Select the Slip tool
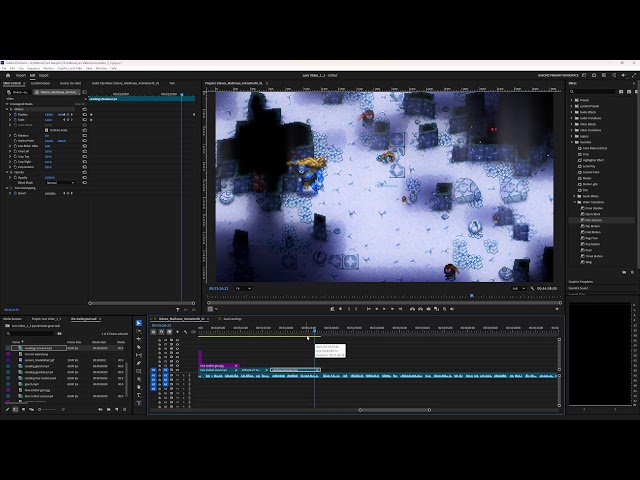The image size is (640, 480). tap(139, 355)
